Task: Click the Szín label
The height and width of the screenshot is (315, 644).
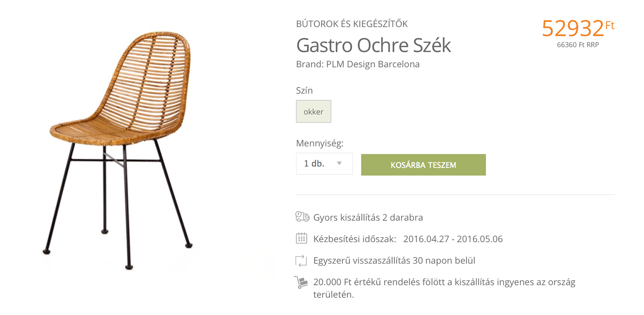Action: tap(304, 90)
